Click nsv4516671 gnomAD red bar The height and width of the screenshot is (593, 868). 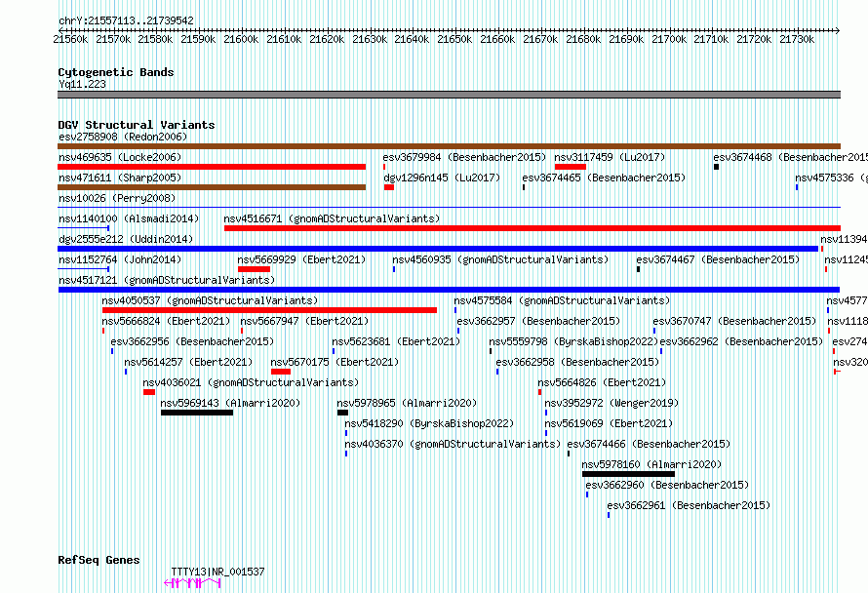coord(533,228)
